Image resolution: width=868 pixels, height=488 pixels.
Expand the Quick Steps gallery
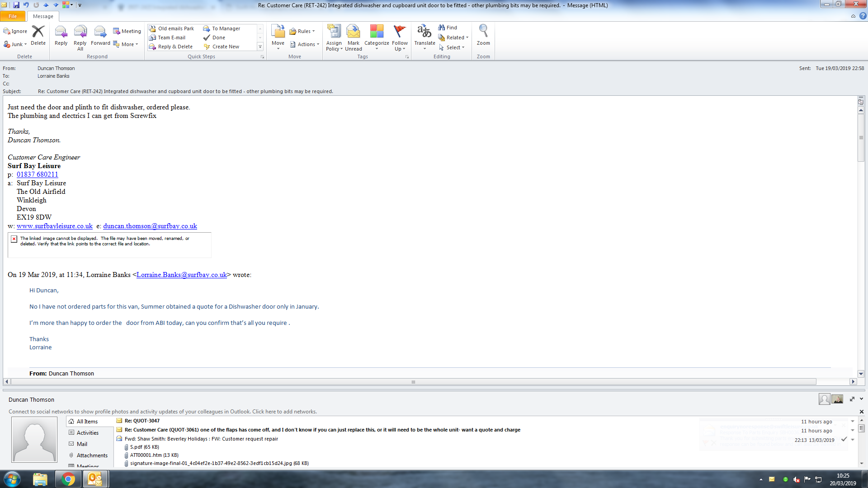(x=260, y=47)
